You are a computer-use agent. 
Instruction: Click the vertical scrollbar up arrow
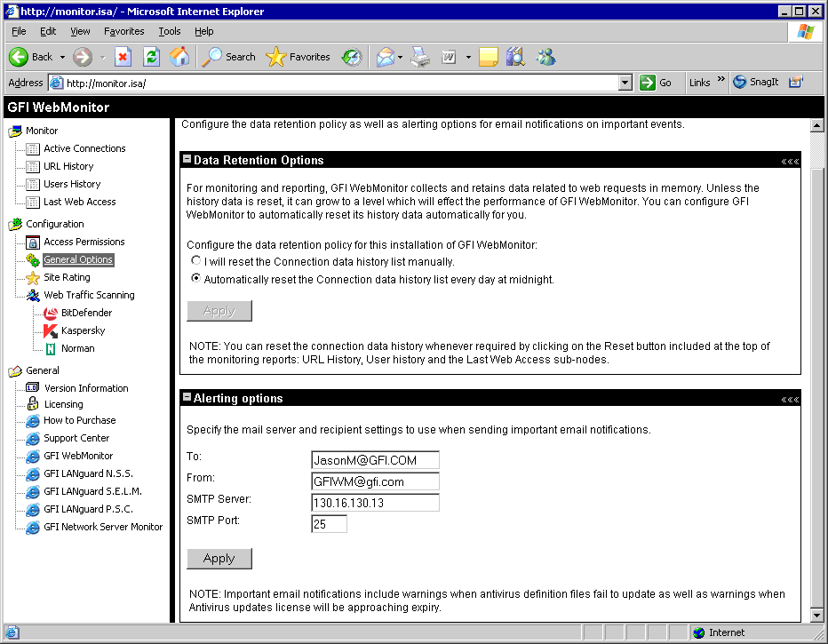coord(816,125)
